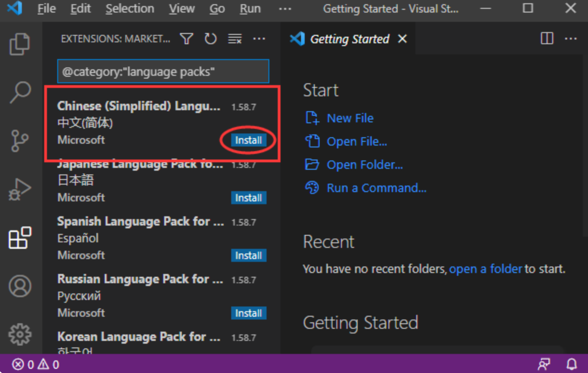The height and width of the screenshot is (373, 588).
Task: Clear extensions search results icon
Action: (x=235, y=39)
